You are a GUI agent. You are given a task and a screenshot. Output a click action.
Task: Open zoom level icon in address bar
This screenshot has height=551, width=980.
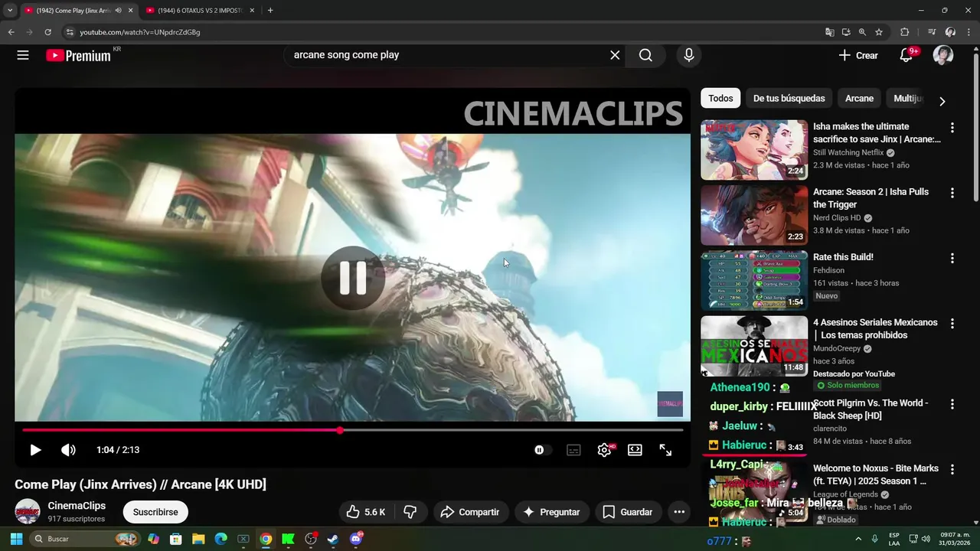(862, 32)
